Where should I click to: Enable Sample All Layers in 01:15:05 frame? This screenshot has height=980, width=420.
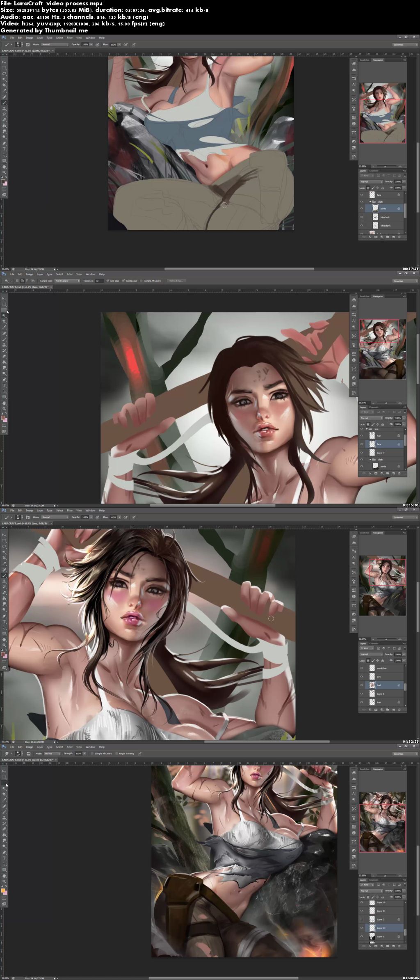click(x=142, y=281)
